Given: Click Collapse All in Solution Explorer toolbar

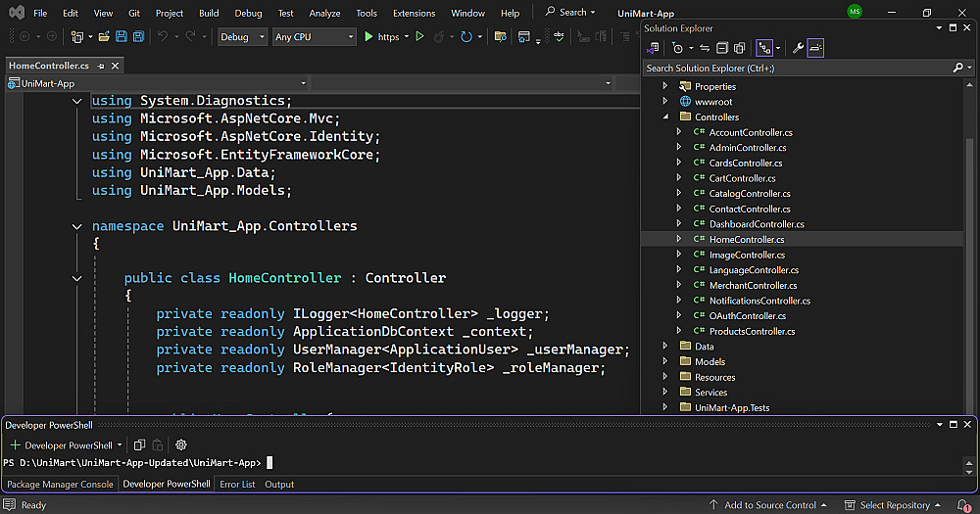Looking at the screenshot, I should [722, 48].
